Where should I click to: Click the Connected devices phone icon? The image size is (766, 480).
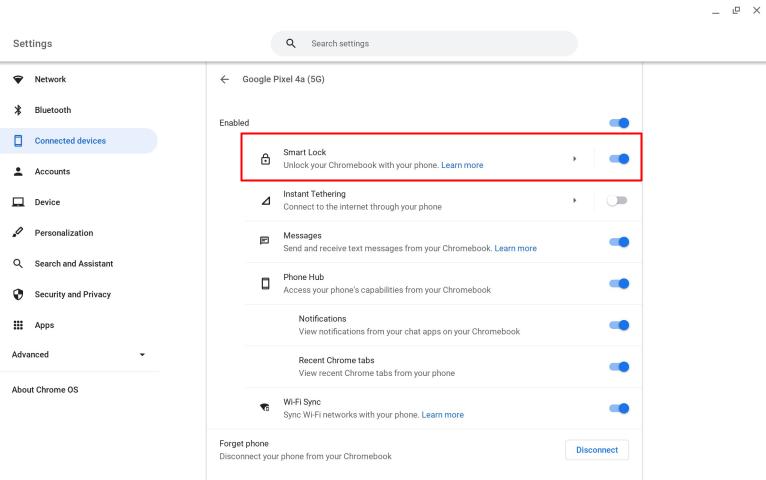[x=18, y=141]
